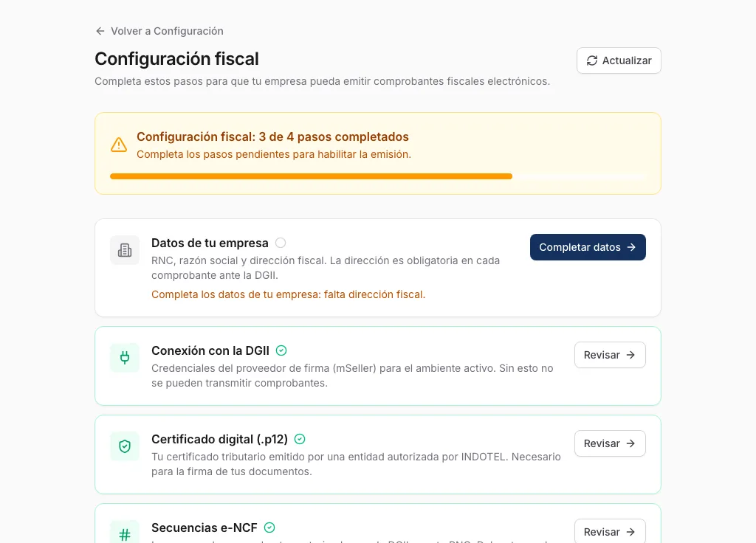Click green check beside Secuencias e-NCF
Viewport: 756px width, 543px height.
tap(269, 528)
